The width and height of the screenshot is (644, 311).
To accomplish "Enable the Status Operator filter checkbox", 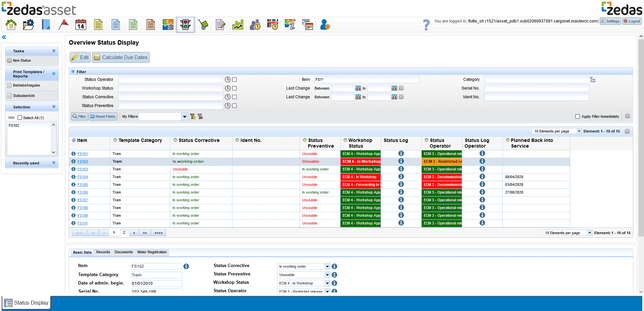I will (234, 80).
